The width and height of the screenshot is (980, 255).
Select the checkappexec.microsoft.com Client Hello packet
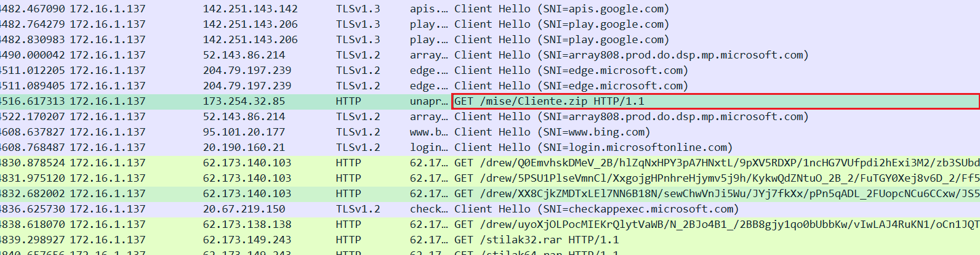(x=595, y=209)
